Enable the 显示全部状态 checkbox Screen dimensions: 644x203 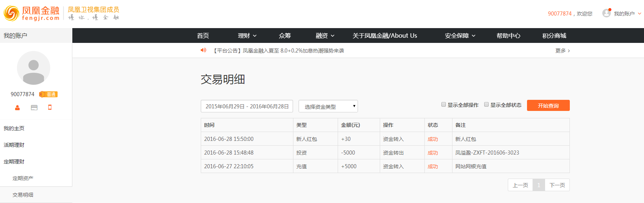tap(486, 105)
